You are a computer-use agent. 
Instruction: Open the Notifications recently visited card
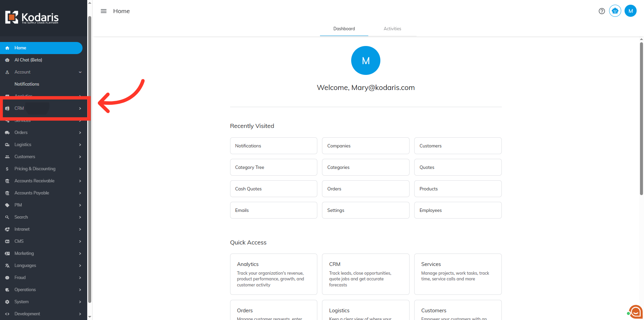[x=274, y=146]
